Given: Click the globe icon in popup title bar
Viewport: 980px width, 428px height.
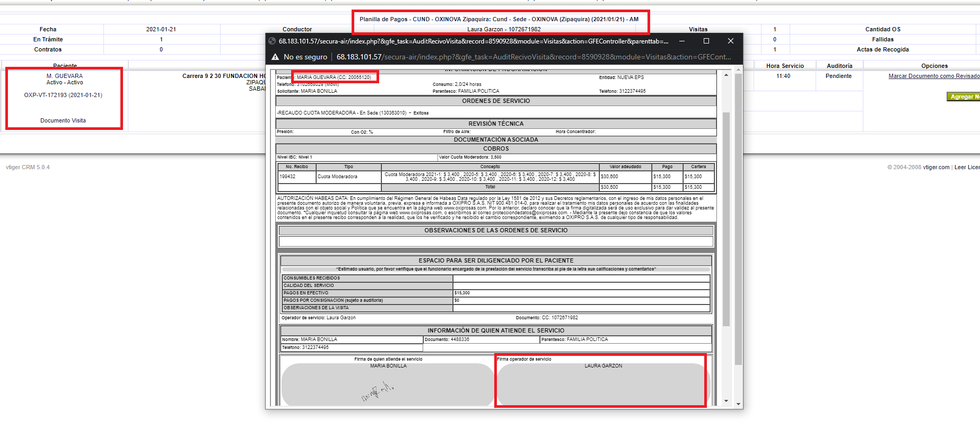Looking at the screenshot, I should click(272, 41).
